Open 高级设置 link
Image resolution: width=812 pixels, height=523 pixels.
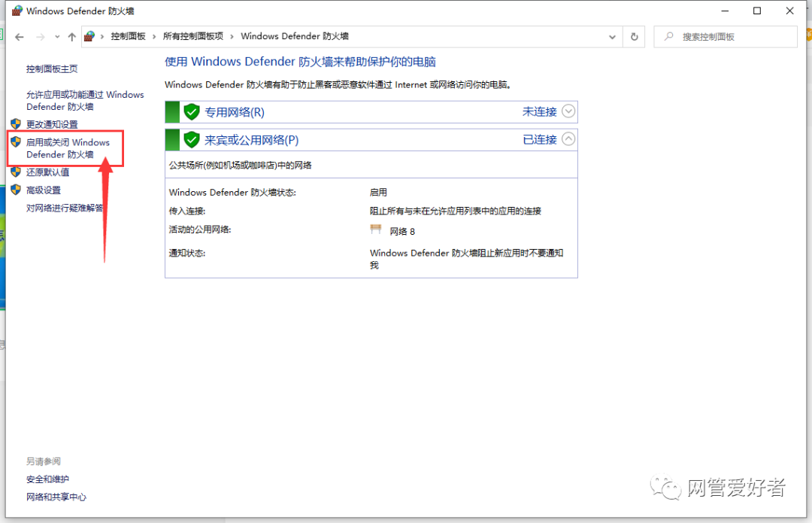[x=44, y=190]
